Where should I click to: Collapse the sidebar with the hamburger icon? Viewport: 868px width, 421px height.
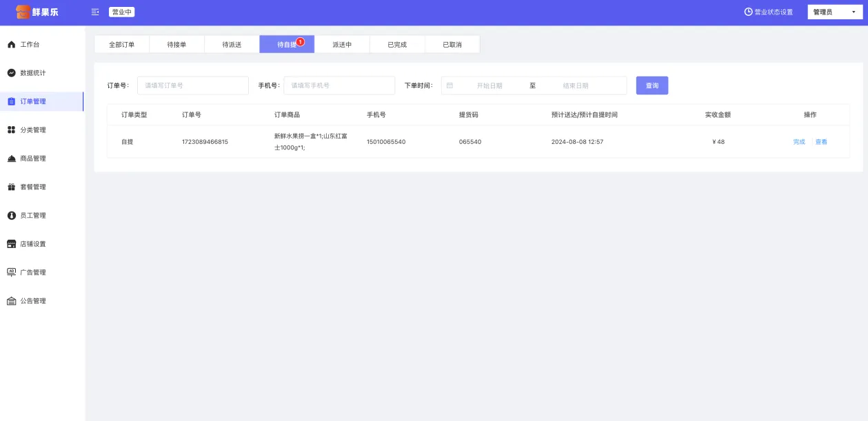[x=95, y=12]
